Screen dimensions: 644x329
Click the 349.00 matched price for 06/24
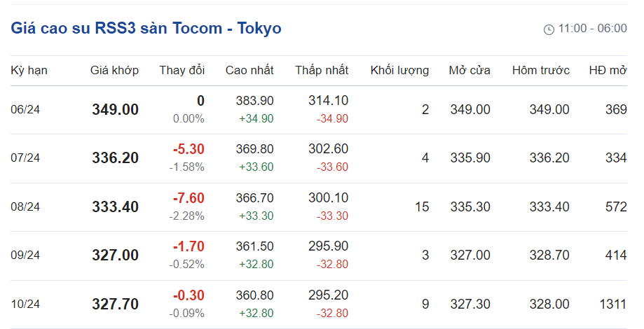pos(116,110)
